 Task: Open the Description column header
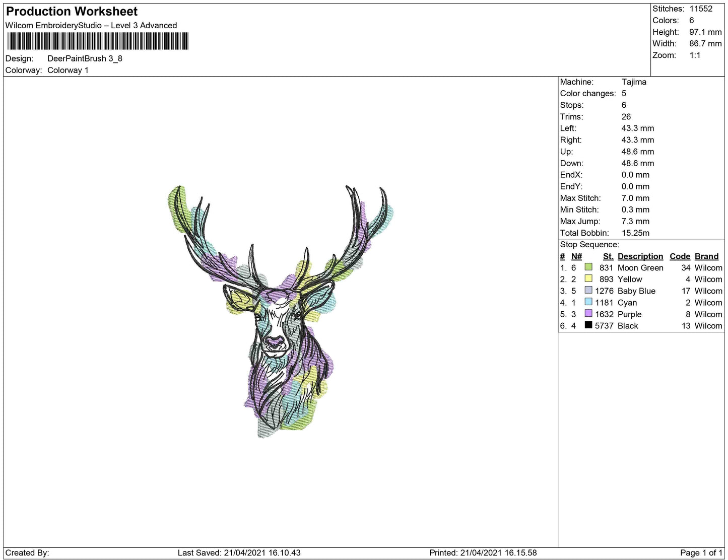[x=640, y=256]
